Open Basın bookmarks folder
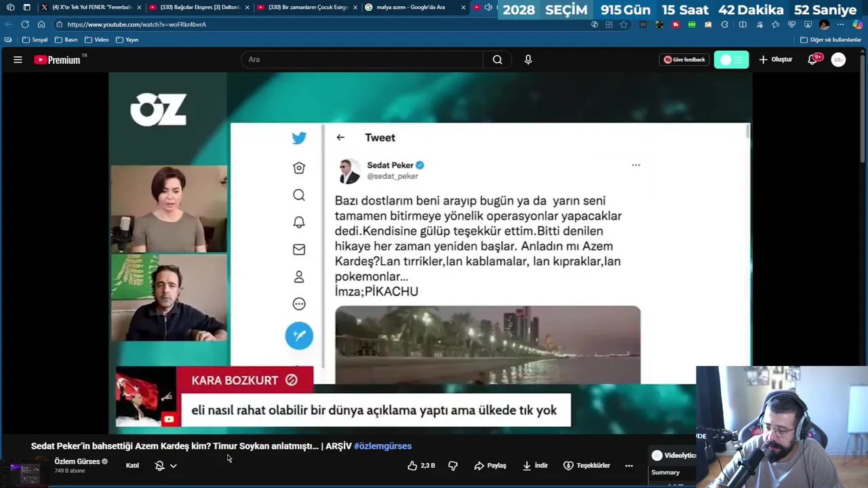Viewport: 868px width, 488px height. (x=66, y=40)
